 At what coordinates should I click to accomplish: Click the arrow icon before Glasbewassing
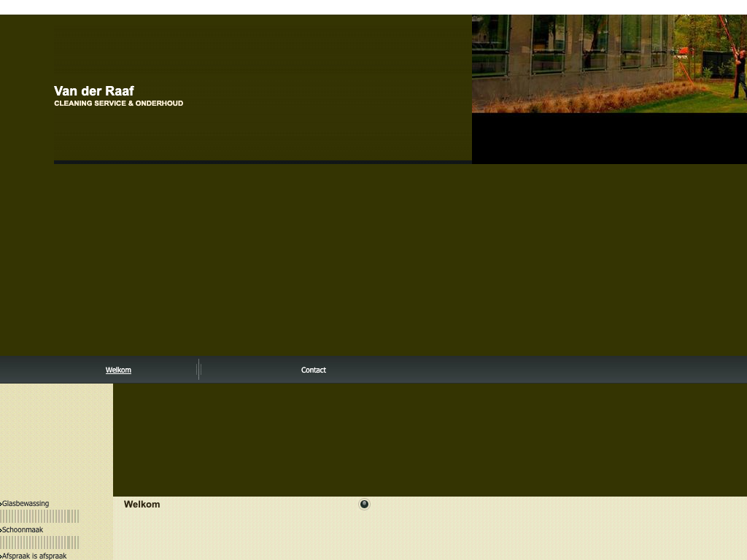click(1, 504)
